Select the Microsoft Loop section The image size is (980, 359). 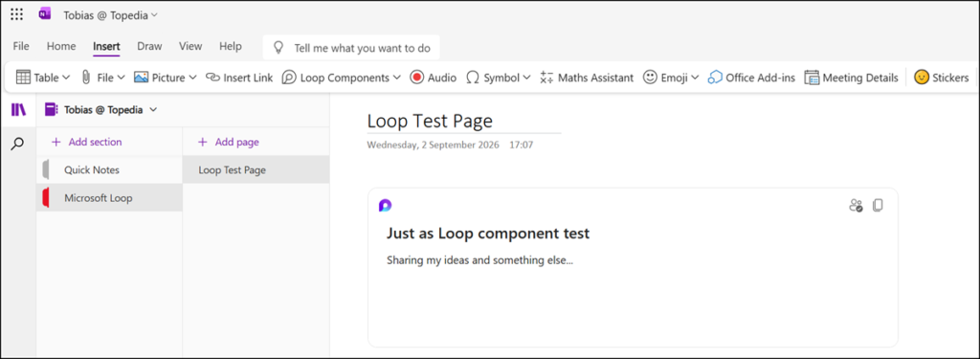[x=109, y=197]
